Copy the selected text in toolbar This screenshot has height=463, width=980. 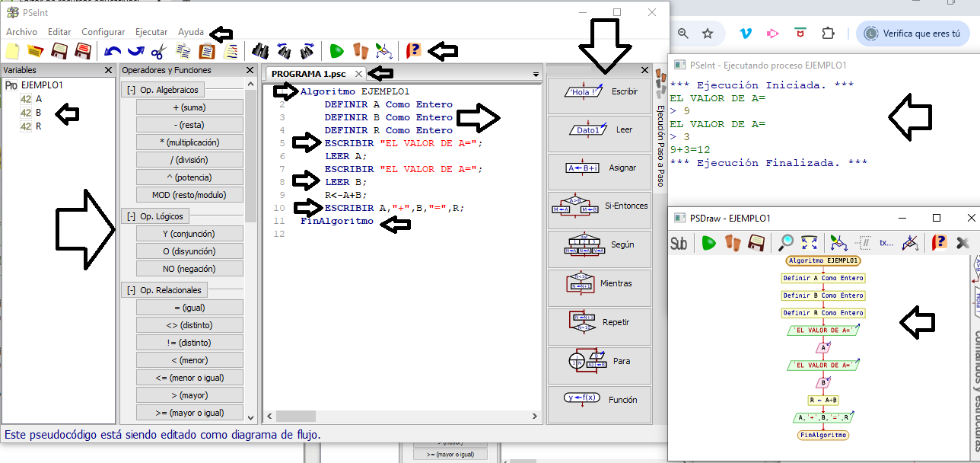click(x=183, y=52)
